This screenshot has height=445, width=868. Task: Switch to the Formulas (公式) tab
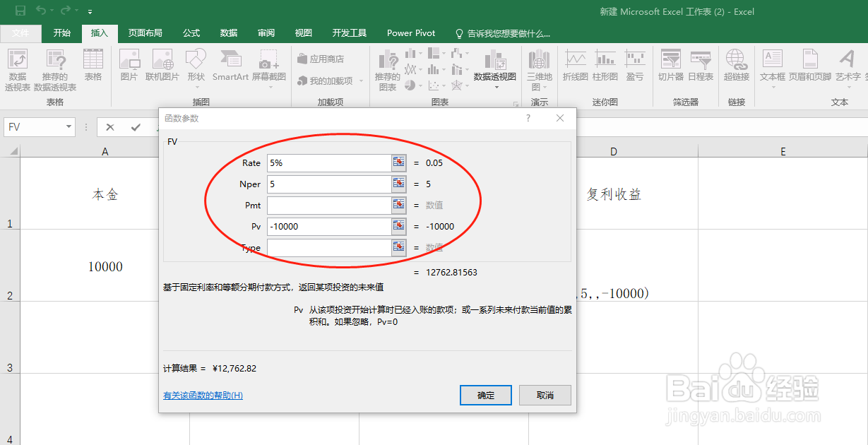click(191, 33)
